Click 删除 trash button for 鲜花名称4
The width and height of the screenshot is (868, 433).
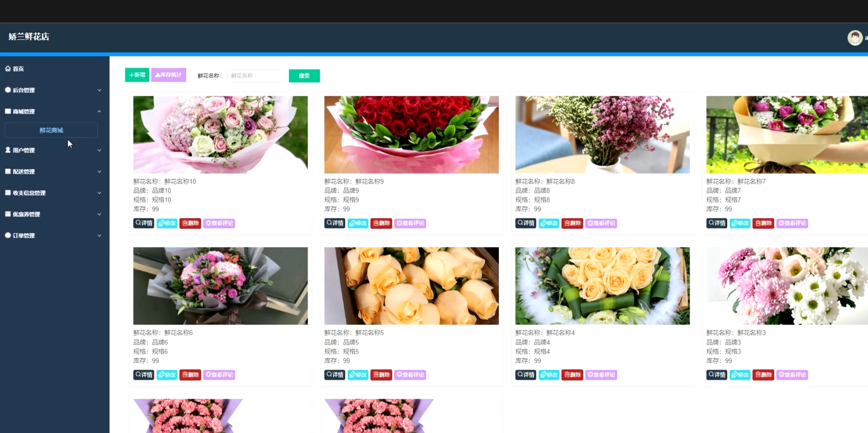(x=572, y=375)
